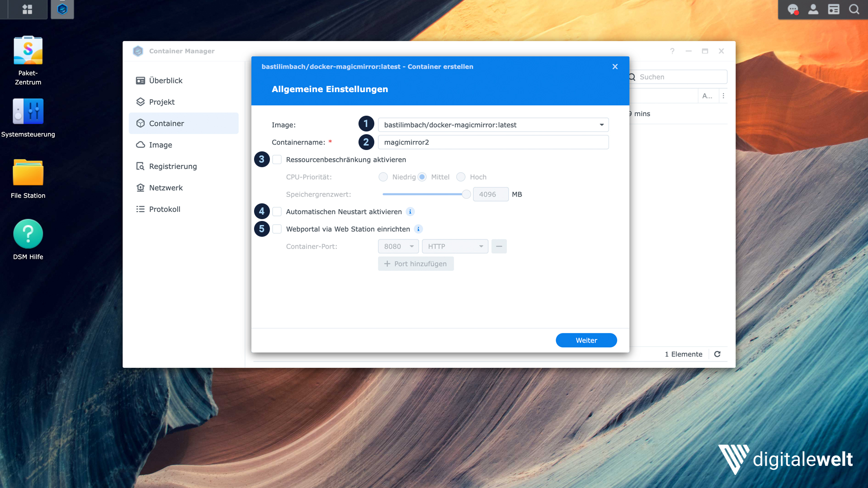Refresh the container list
The width and height of the screenshot is (868, 488).
coord(717,354)
